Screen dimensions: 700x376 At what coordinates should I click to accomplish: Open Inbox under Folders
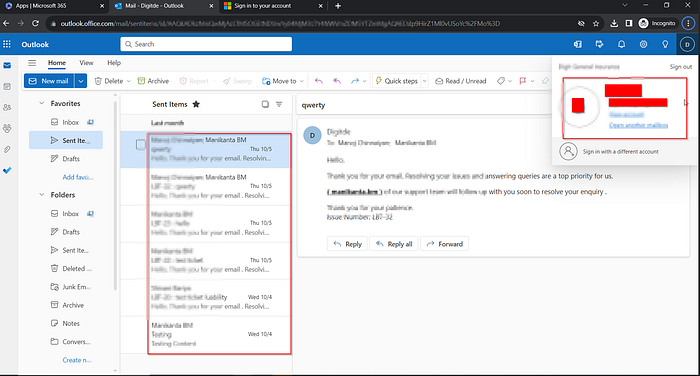coord(66,213)
